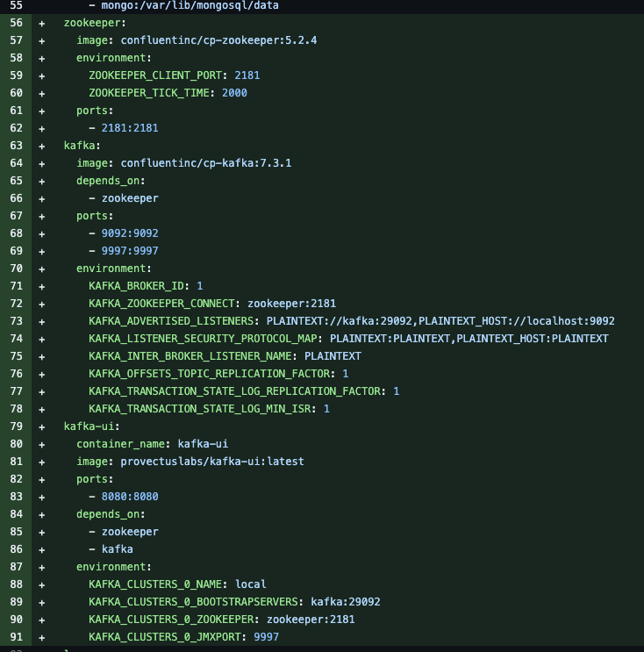
Task: Click the confluentinc/cp-zookeeper:5.2.4 image text
Action: pos(218,40)
